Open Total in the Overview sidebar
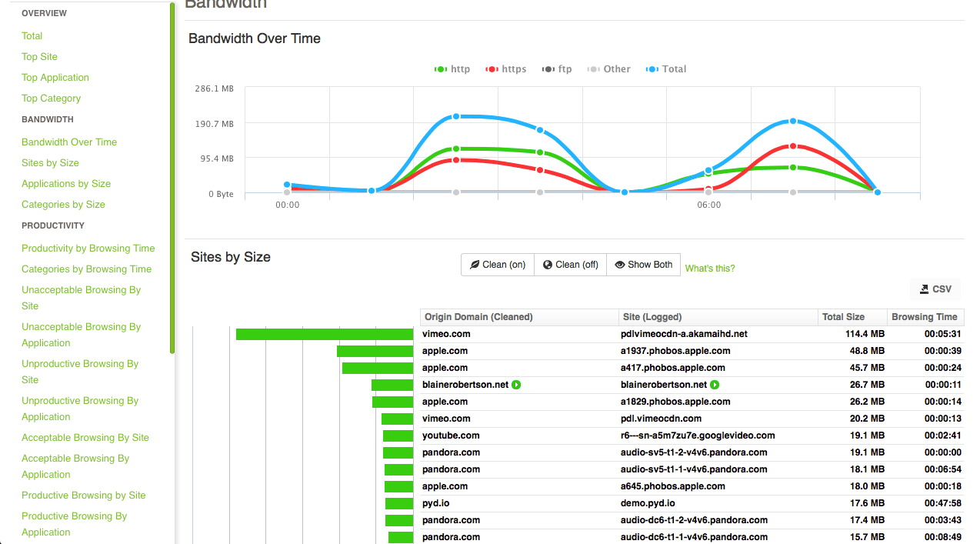Viewport: 980px width, 544px height. [x=32, y=36]
